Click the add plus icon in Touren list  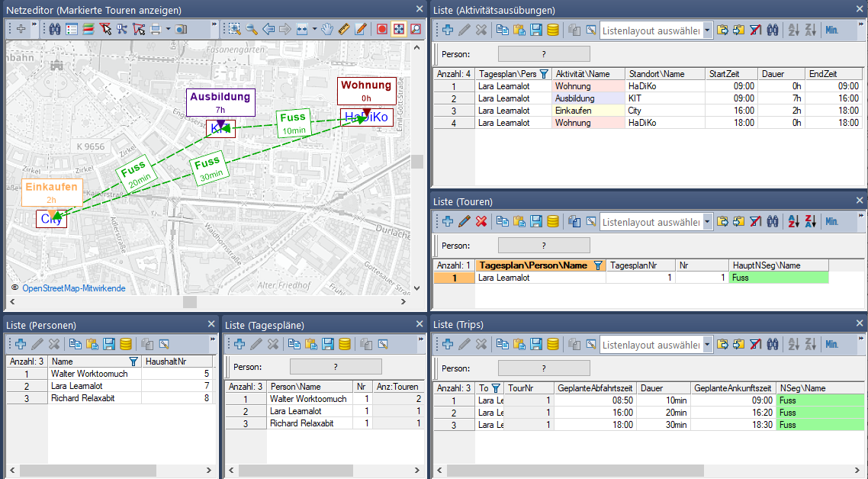pos(447,221)
